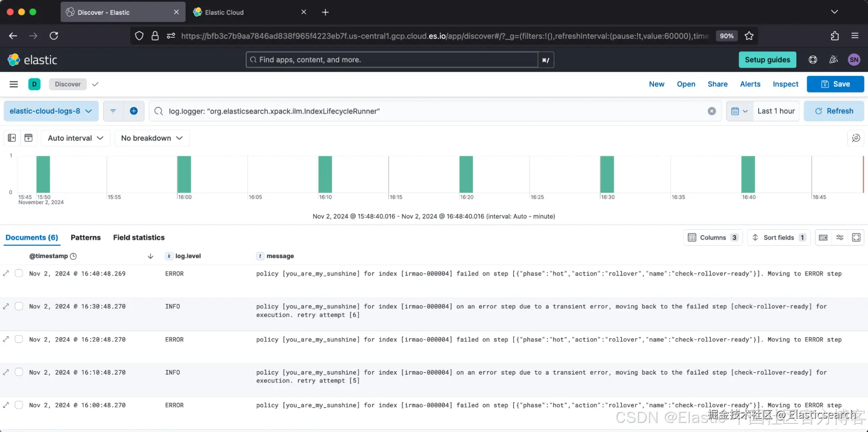Open the filter options icon
Screen dimensions: 868x432
113,111
